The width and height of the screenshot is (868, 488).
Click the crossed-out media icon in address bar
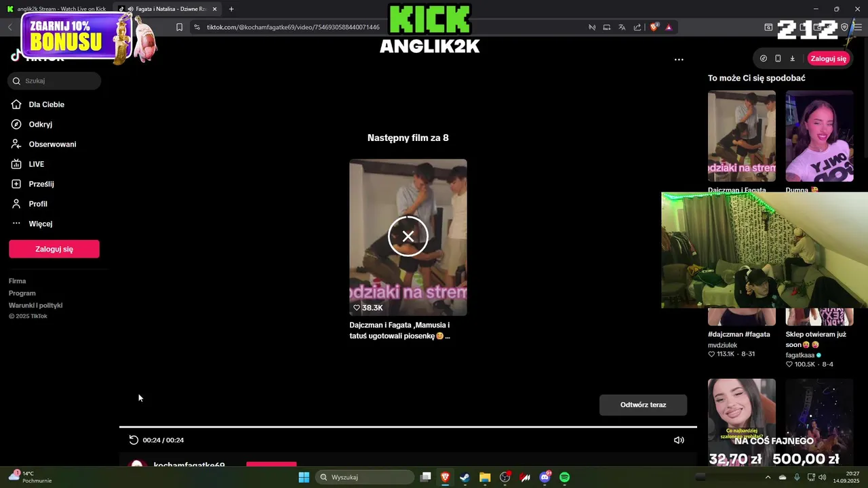click(x=591, y=27)
